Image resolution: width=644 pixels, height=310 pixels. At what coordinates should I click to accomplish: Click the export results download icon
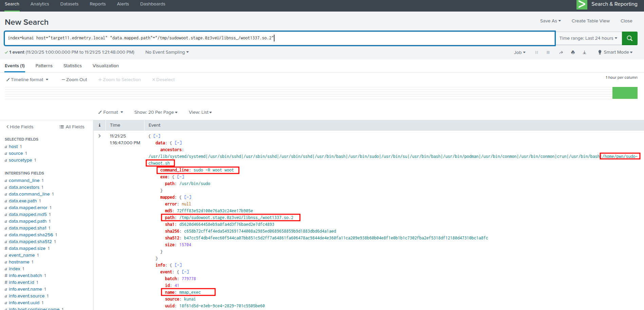point(584,53)
